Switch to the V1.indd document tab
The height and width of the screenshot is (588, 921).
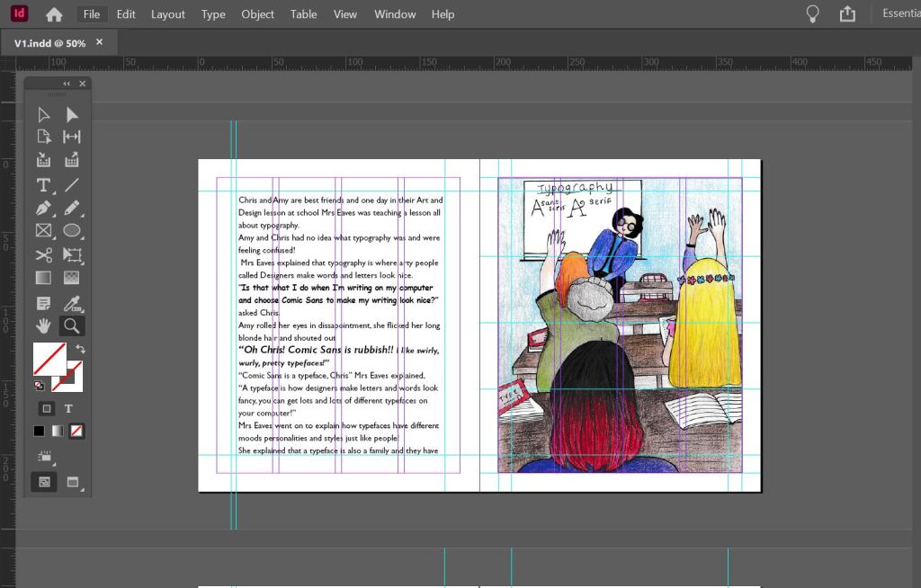(x=49, y=42)
